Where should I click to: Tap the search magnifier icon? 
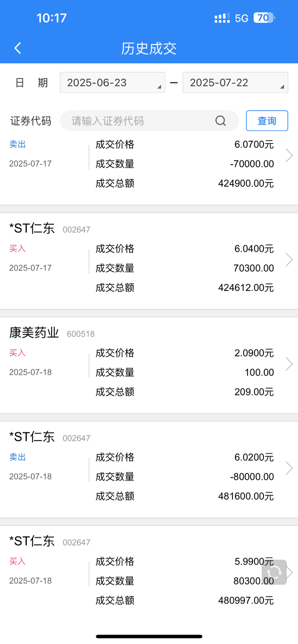(220, 121)
